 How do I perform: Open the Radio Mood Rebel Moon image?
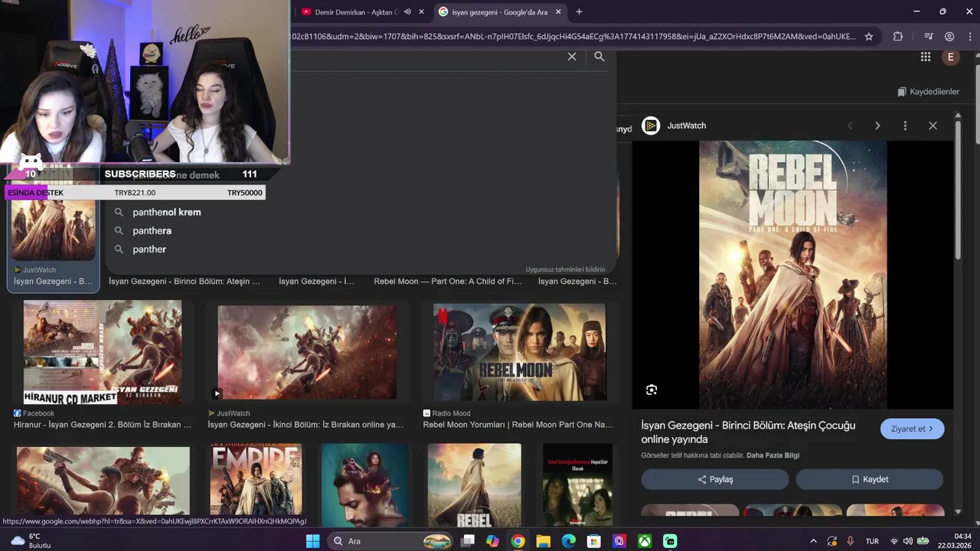pyautogui.click(x=520, y=351)
